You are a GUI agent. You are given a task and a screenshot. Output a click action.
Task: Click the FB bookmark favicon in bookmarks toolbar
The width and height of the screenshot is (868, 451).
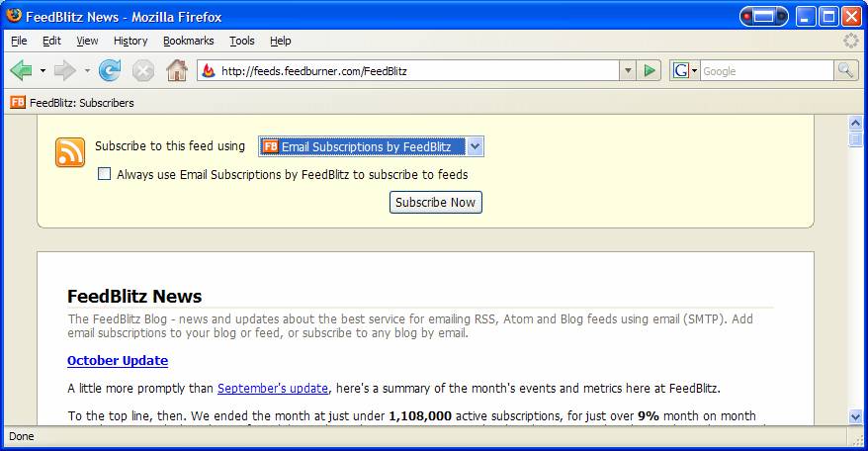tap(18, 102)
